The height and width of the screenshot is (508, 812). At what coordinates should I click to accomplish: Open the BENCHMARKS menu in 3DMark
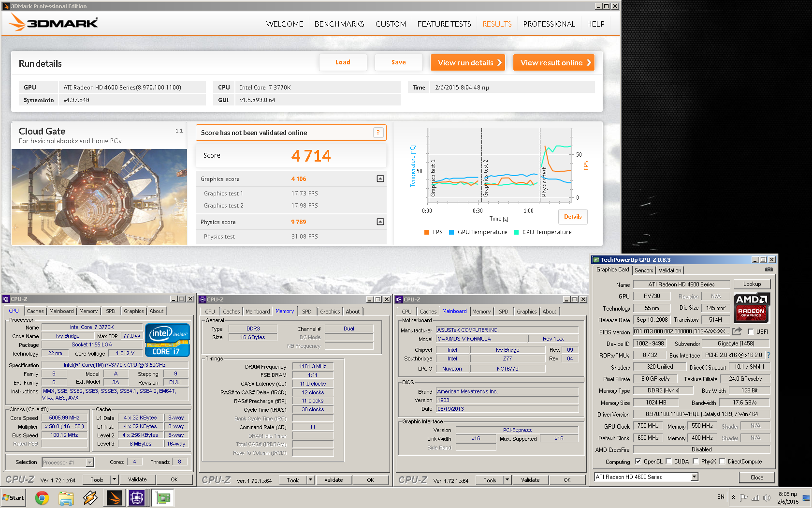pyautogui.click(x=339, y=24)
